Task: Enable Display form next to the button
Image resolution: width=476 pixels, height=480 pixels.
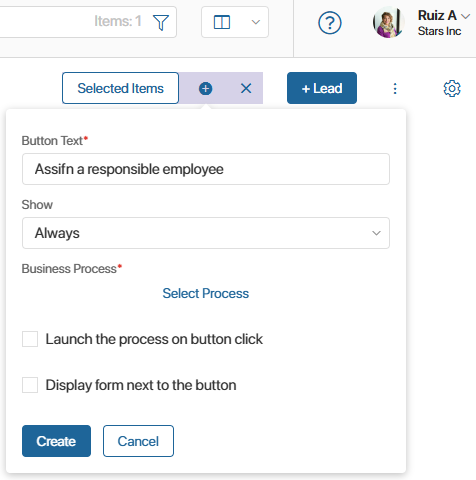Action: tap(30, 385)
